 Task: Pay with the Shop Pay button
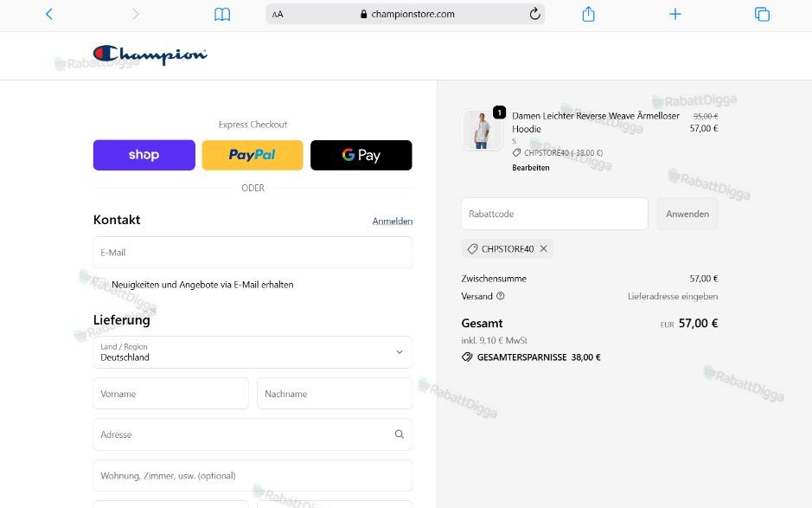[x=144, y=155]
